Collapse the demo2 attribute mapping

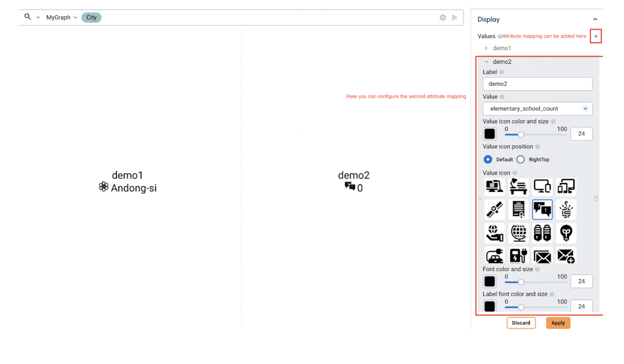(487, 61)
